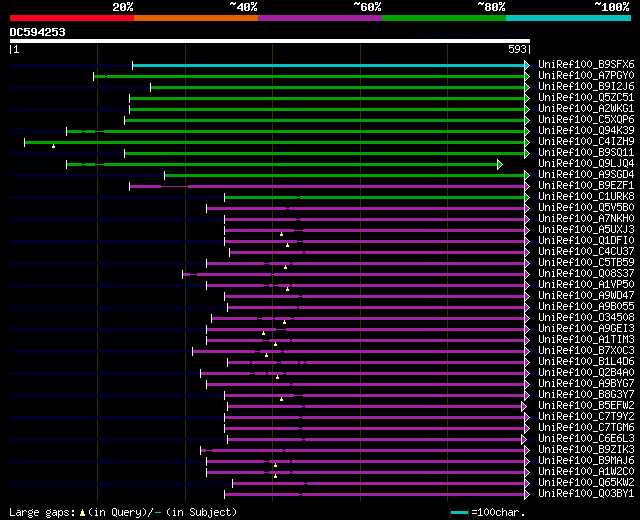Open hit UniRef100_B9I2J6

[586, 87]
